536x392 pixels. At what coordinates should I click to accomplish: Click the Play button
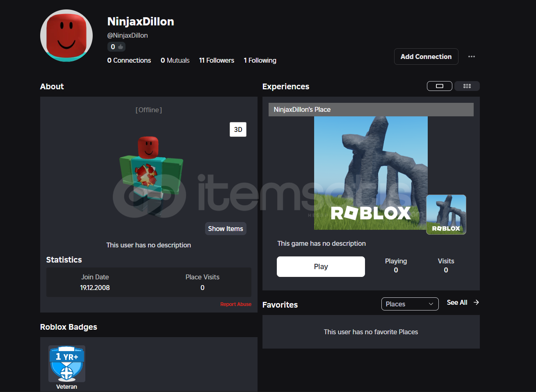(x=321, y=267)
